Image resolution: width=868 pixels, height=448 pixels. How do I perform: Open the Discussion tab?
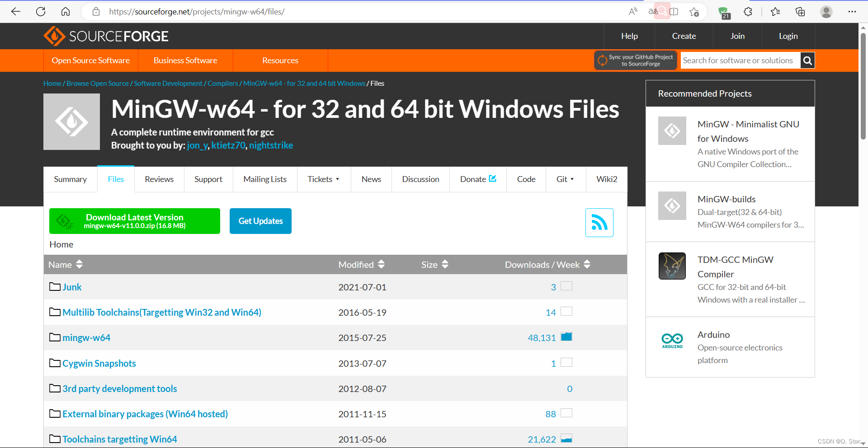[420, 179]
